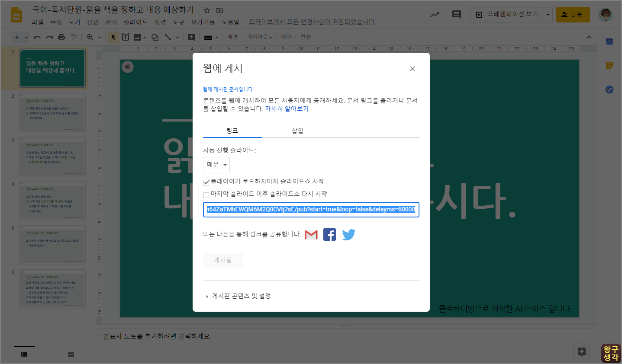The width and height of the screenshot is (622, 364).
Task: Toggle 마지막 슬라이드 이후 슬라이드쇼 다시 시작 checkbox
Action: [206, 195]
